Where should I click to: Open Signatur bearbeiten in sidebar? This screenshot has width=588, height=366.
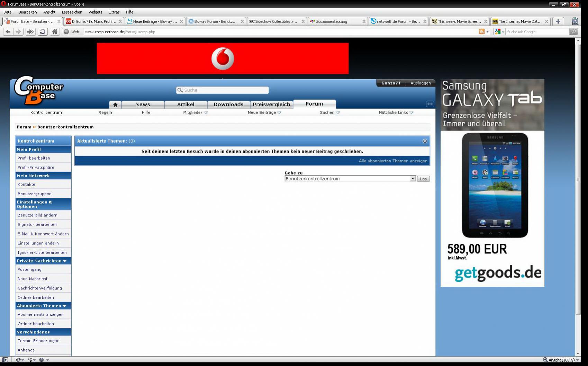click(x=37, y=225)
